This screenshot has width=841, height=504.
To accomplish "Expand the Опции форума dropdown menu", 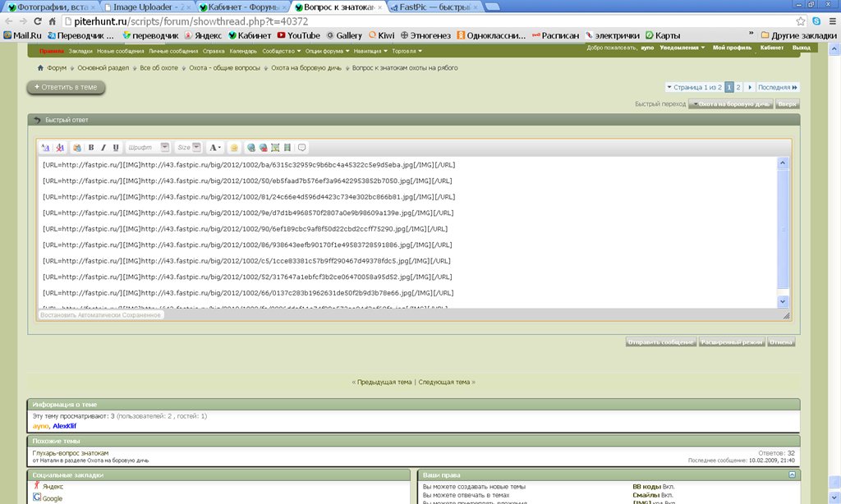I will (327, 51).
